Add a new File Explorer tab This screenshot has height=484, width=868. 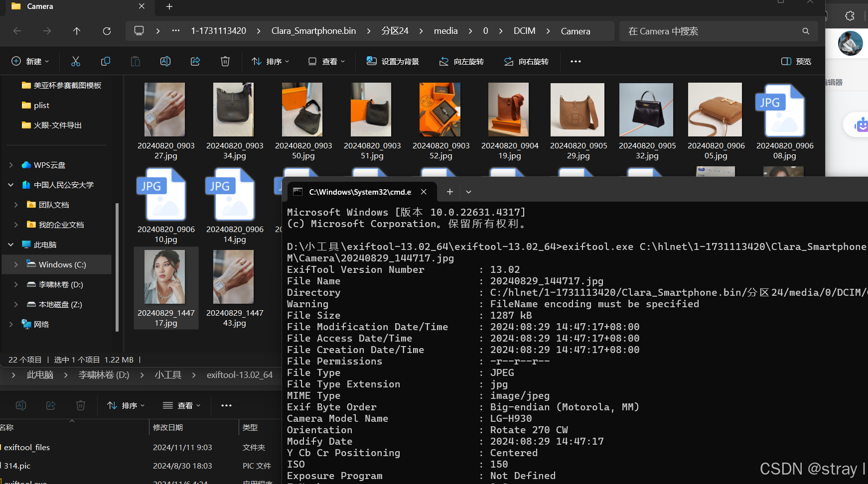click(169, 6)
